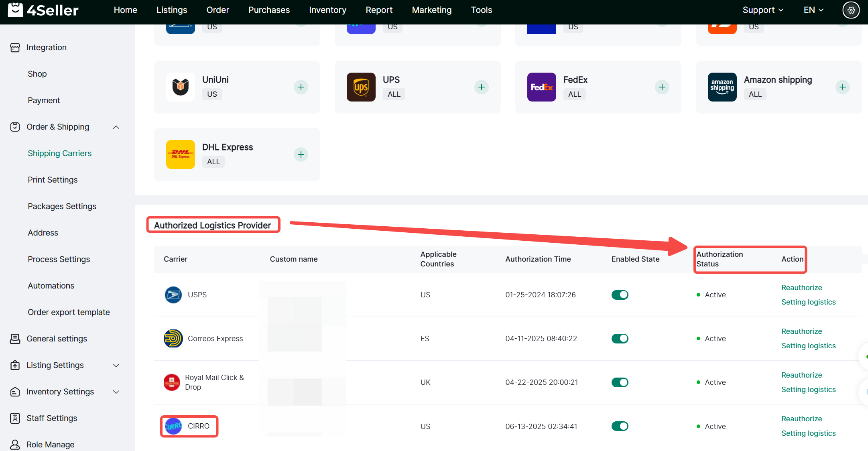Collapse the Order & Shipping section
The width and height of the screenshot is (868, 451).
point(116,127)
